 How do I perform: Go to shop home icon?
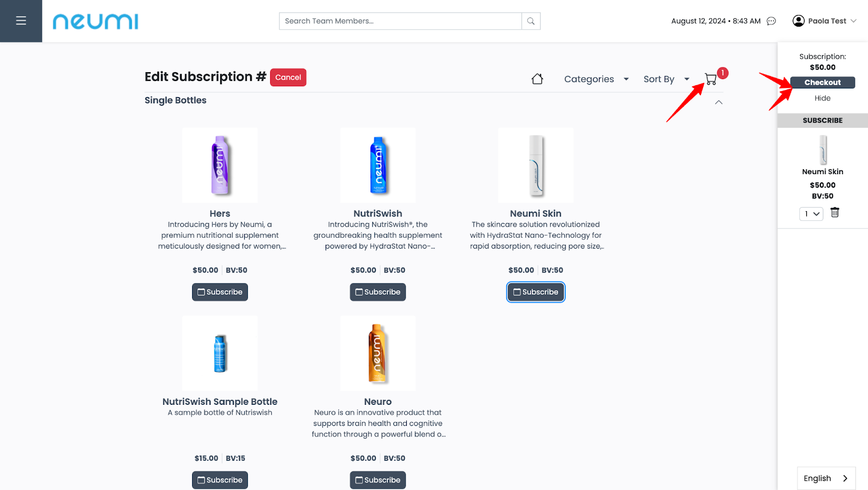tap(537, 79)
